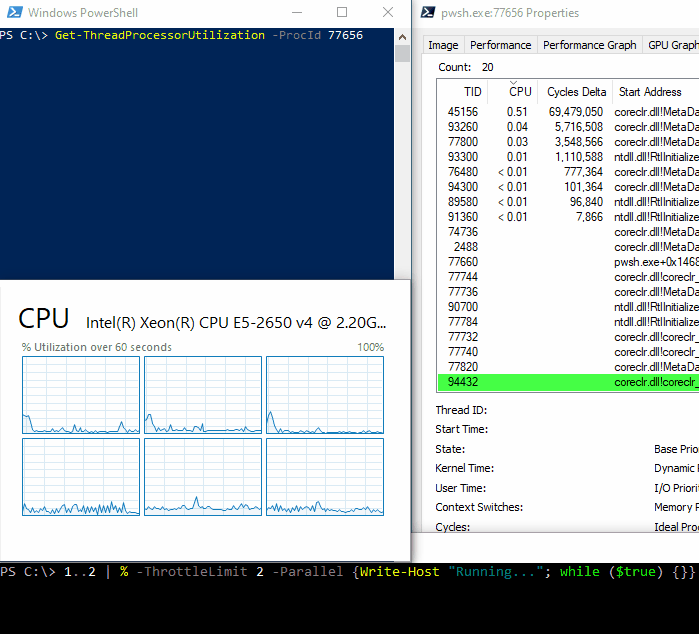
Task: Select thread row 77820
Action: point(568,367)
